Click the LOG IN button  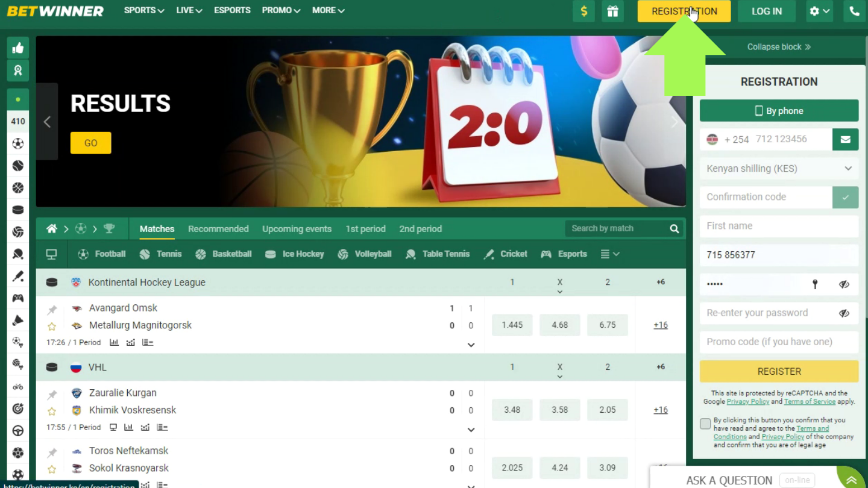(767, 11)
